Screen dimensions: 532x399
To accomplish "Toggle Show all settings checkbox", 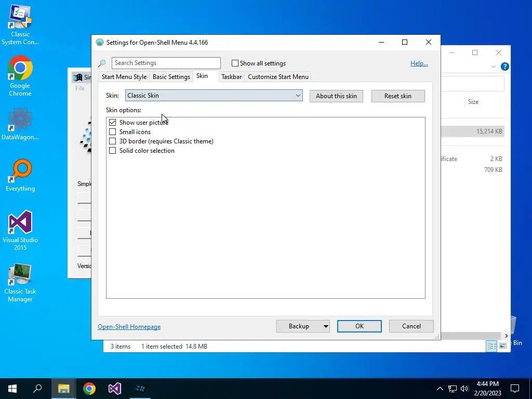I will (235, 63).
